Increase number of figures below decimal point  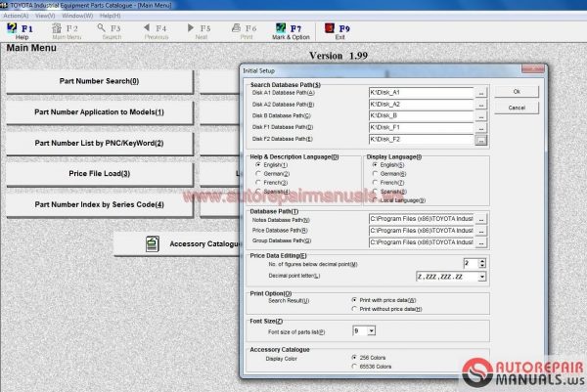(x=482, y=261)
